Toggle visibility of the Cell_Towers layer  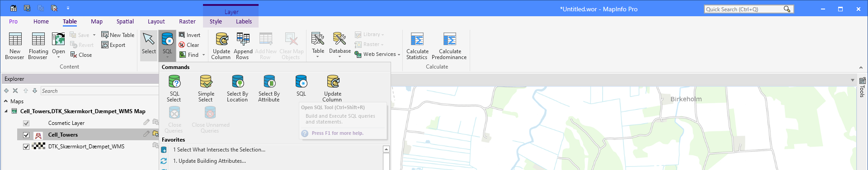26,135
